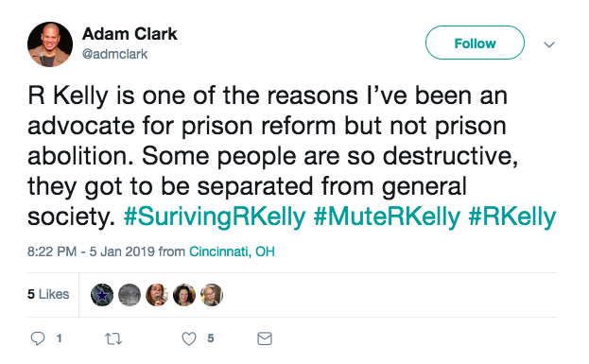Click the Adam Clark display name
This screenshot has height=364, width=589.
pyautogui.click(x=130, y=34)
